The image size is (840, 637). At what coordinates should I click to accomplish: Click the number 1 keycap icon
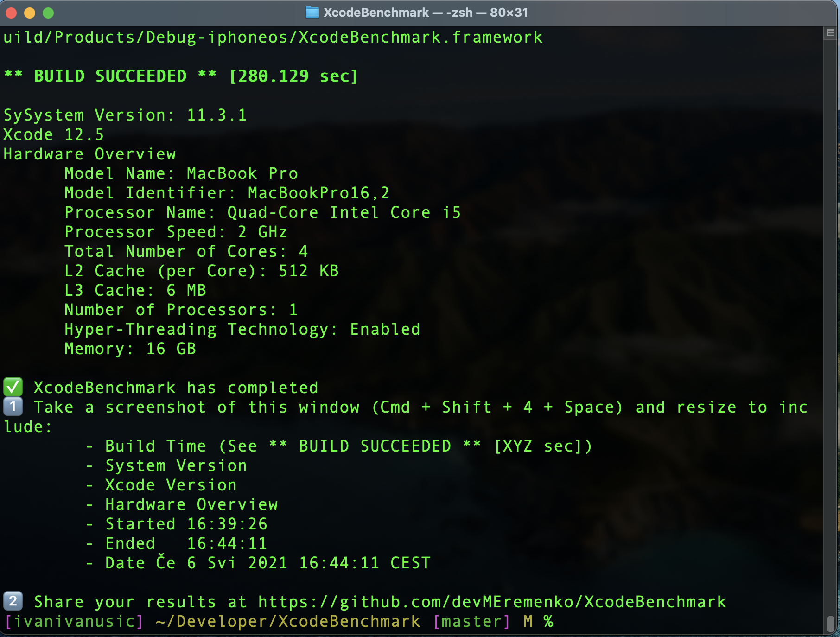pyautogui.click(x=13, y=407)
